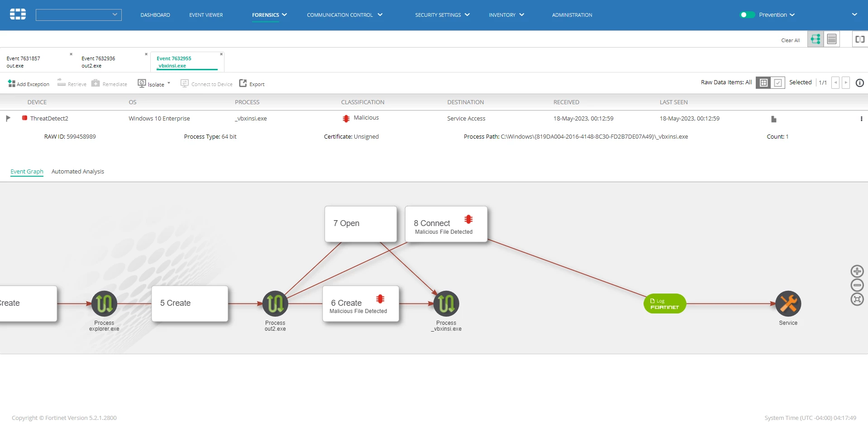
Task: Click the Malicious classification icon
Action: 346,119
